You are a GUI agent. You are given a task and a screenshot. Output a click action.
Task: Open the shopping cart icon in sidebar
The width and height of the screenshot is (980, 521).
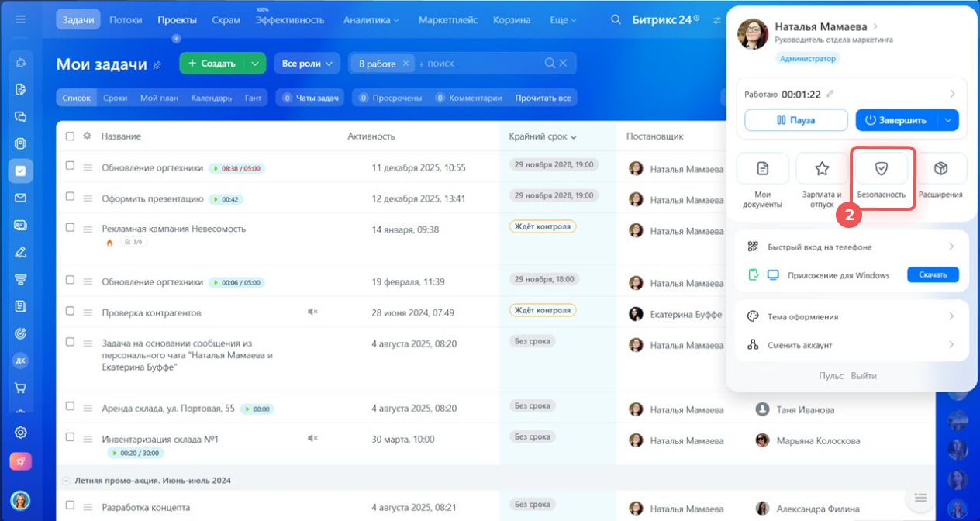tap(21, 388)
